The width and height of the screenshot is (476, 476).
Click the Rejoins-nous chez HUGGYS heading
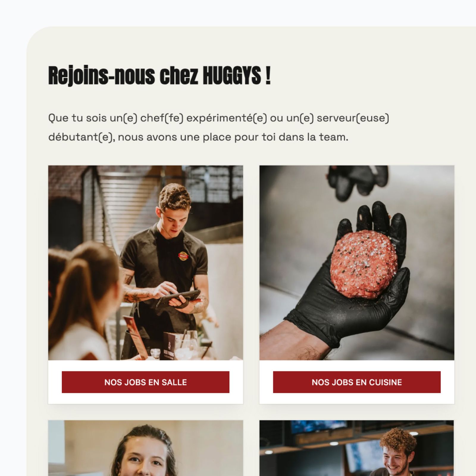click(x=159, y=76)
